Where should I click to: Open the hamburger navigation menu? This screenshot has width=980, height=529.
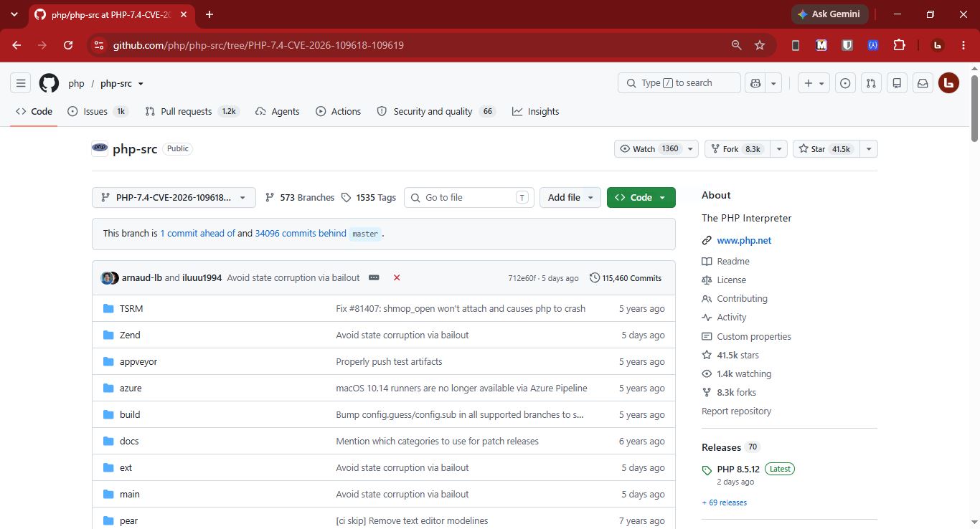21,83
